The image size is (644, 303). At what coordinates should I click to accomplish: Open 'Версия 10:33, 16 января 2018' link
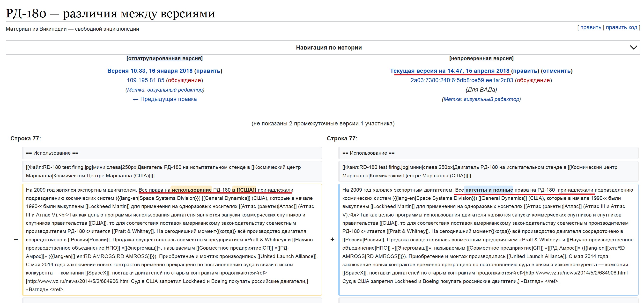(x=150, y=71)
